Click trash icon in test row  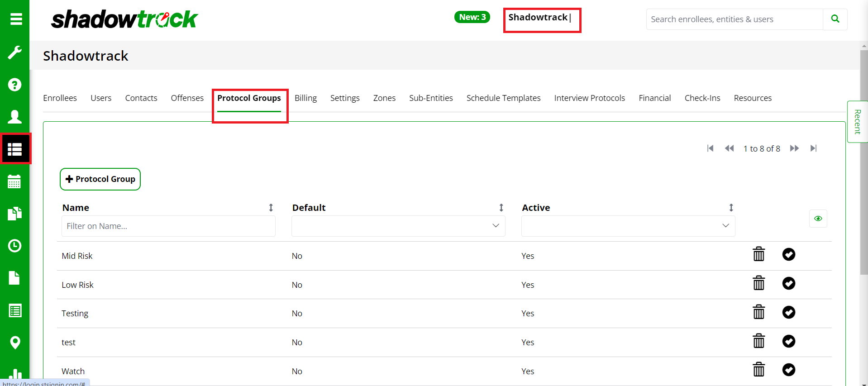758,341
